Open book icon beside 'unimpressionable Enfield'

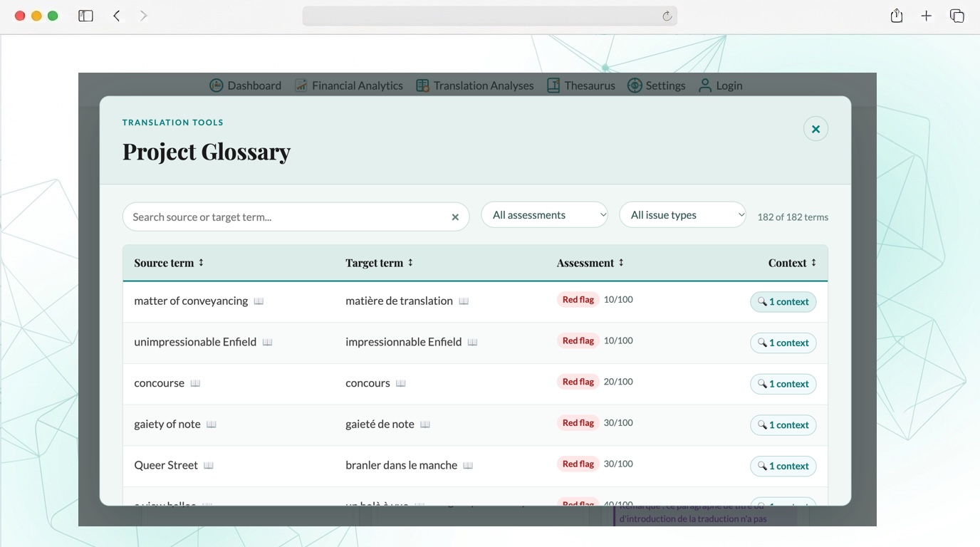click(267, 343)
